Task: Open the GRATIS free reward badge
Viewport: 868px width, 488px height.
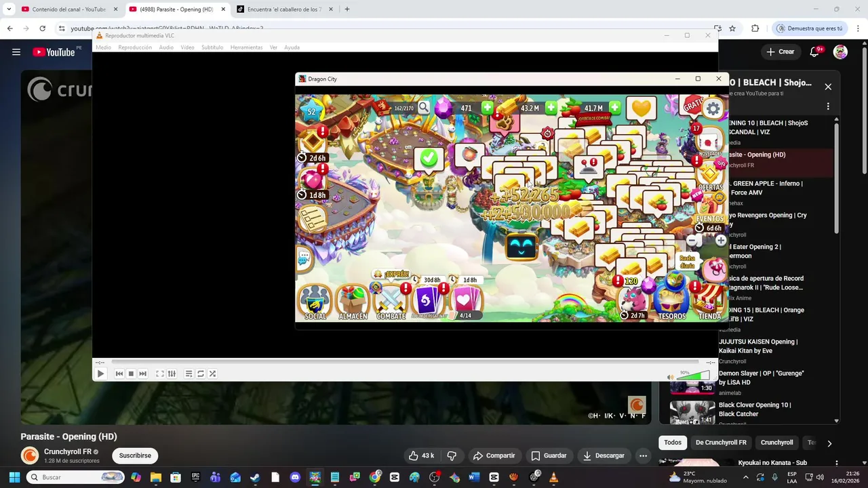Action: tap(693, 106)
